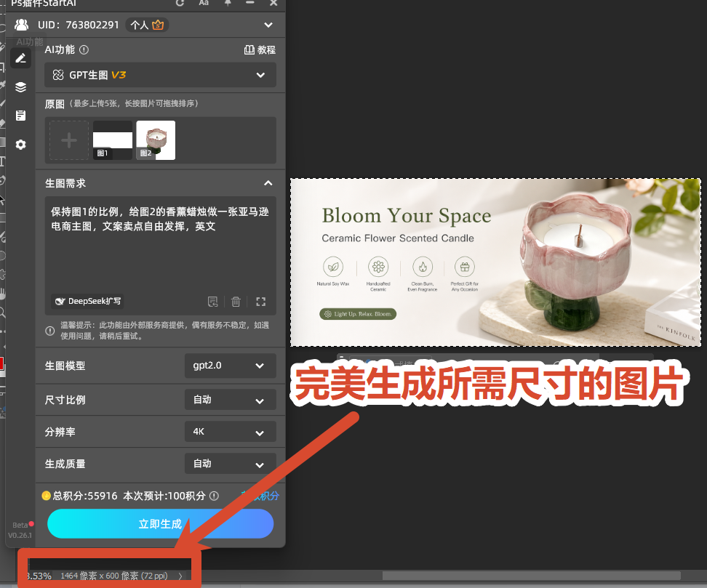Click the gold coin points icon
The width and height of the screenshot is (707, 588).
click(46, 496)
